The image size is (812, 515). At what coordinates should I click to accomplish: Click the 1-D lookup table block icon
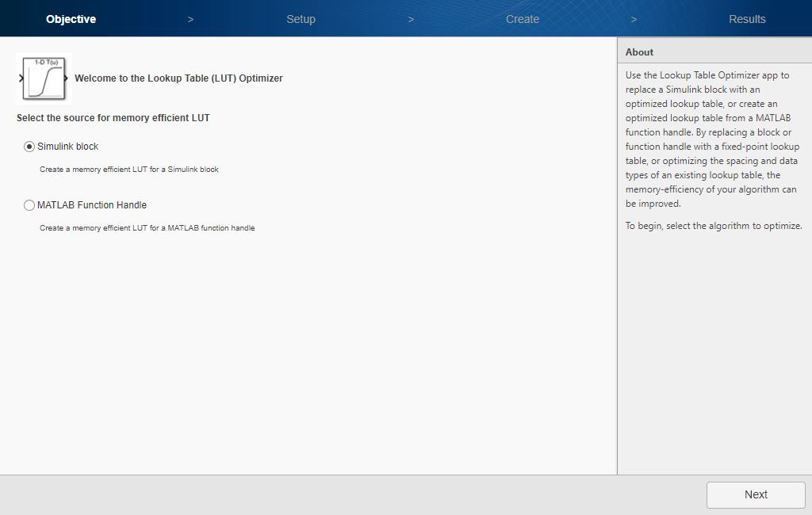point(44,78)
